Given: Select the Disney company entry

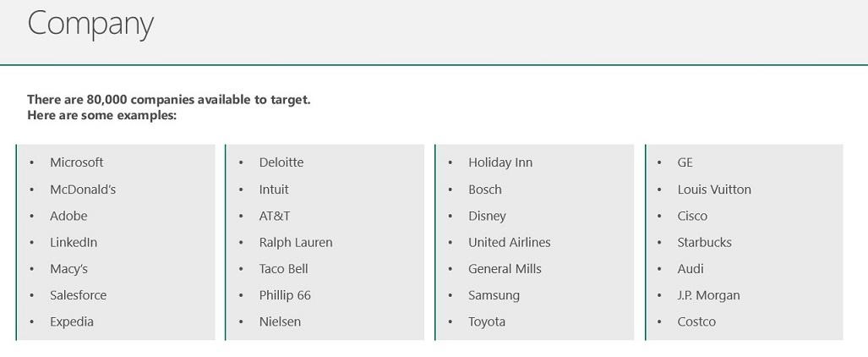Looking at the screenshot, I should point(487,216).
